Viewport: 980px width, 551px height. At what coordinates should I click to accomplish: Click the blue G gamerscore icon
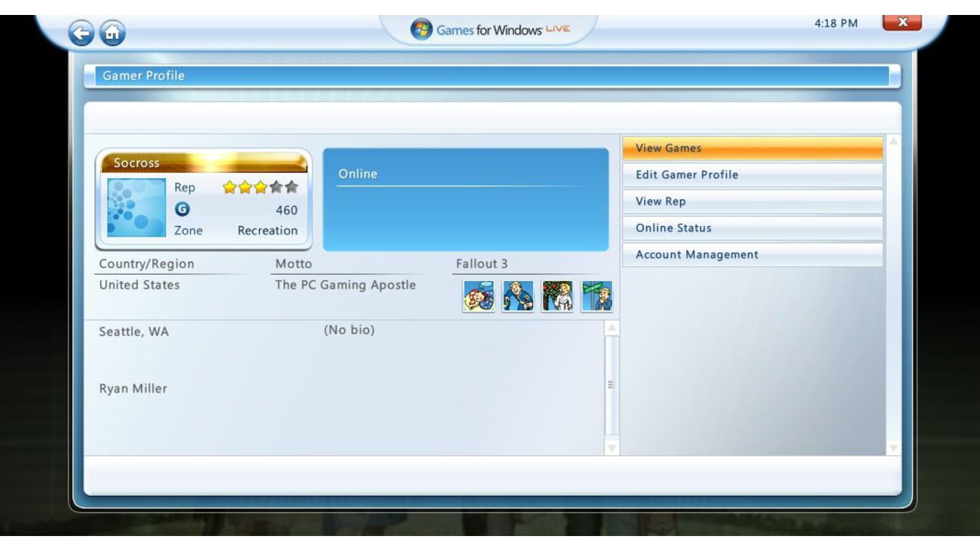click(x=182, y=210)
